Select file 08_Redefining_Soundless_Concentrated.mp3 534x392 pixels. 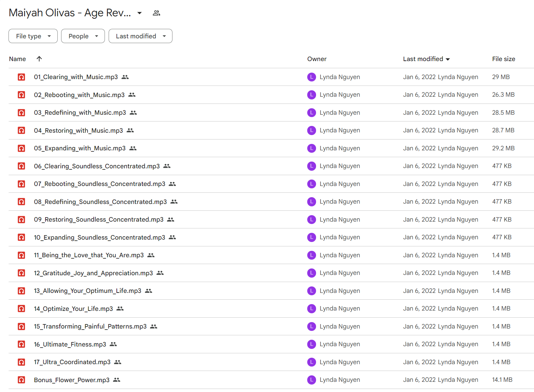point(100,202)
